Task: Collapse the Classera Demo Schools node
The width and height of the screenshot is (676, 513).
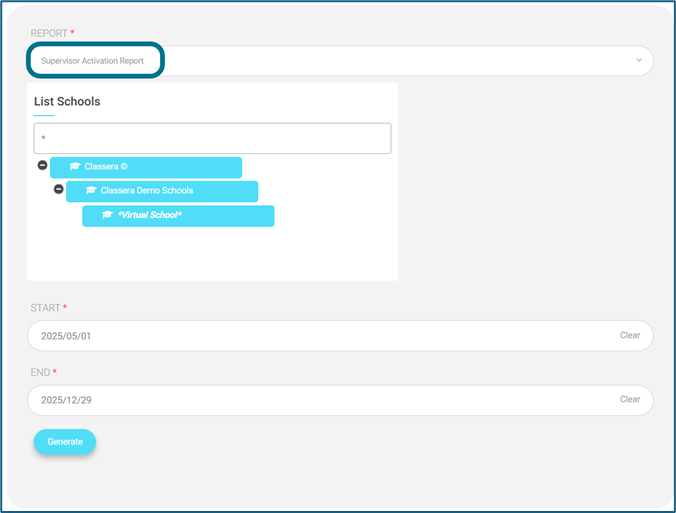Action: 58,189
